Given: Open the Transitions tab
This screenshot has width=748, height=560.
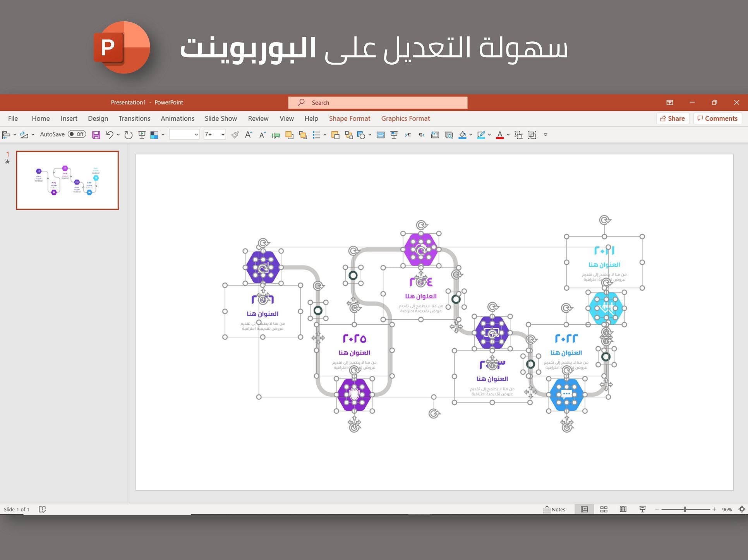Looking at the screenshot, I should [x=134, y=118].
